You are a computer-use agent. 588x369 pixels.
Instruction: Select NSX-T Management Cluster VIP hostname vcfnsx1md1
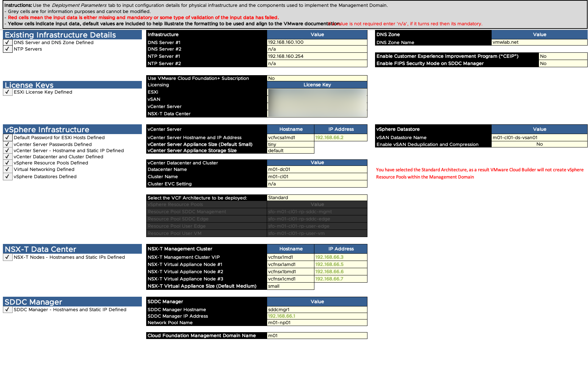click(x=291, y=257)
